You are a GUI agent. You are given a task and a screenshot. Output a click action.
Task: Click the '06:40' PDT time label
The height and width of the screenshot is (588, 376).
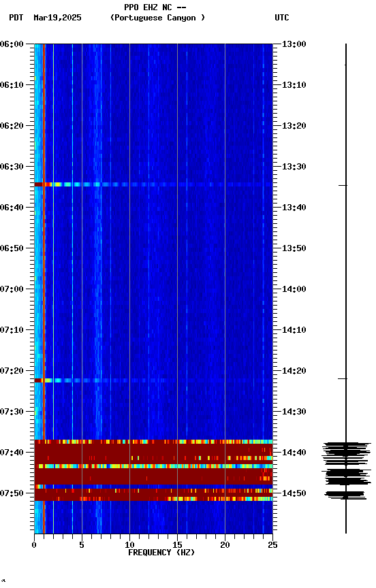tap(12, 208)
